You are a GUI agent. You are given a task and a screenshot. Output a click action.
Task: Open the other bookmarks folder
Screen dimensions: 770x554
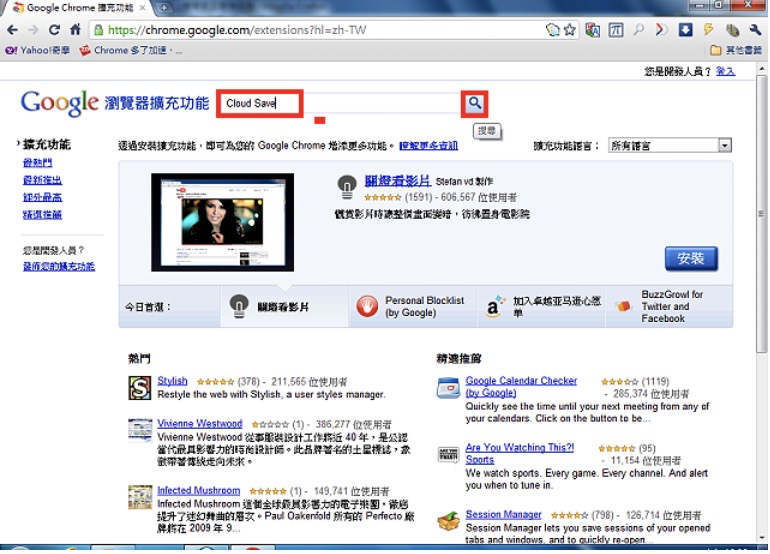pos(736,50)
